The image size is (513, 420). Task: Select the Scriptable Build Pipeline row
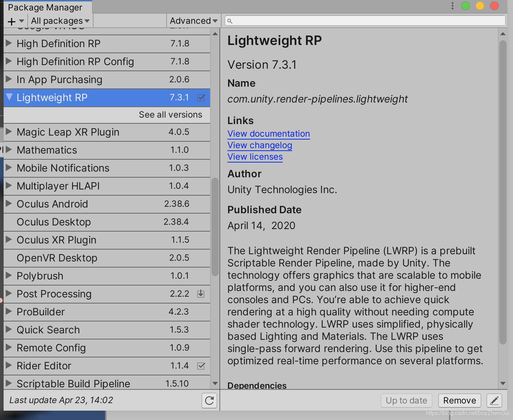pos(107,383)
